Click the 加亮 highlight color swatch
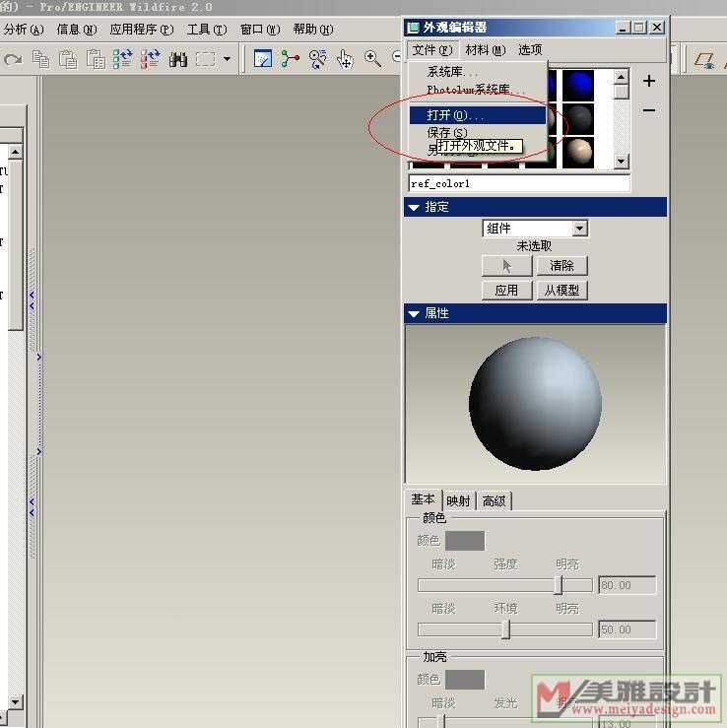 tap(465, 680)
